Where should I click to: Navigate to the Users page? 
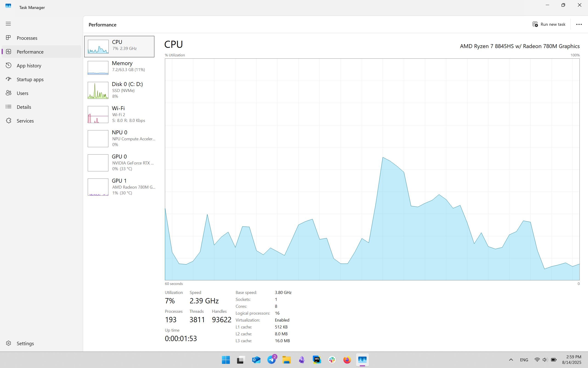tap(41, 93)
